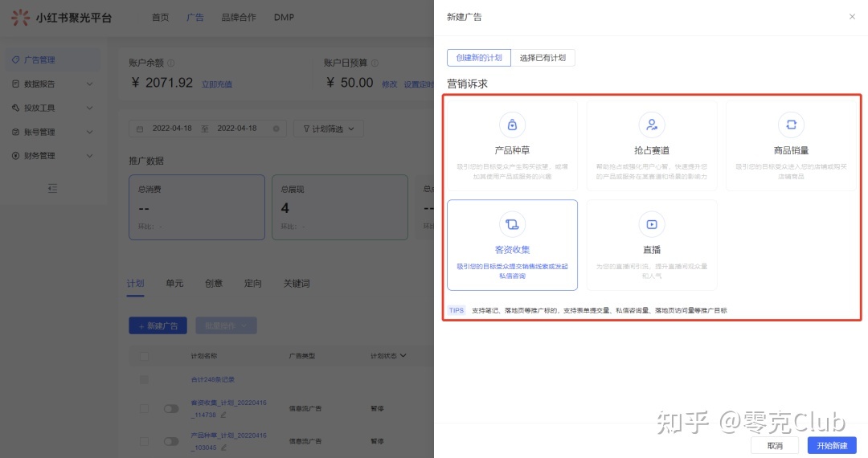Select the 客资收集 scroll icon
This screenshot has height=458, width=868.
pyautogui.click(x=512, y=224)
